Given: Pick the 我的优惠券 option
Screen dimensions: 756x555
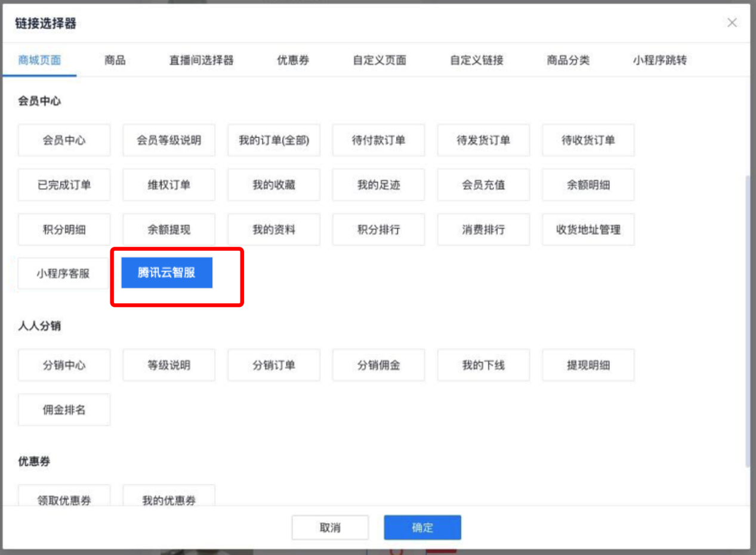Looking at the screenshot, I should (169, 496).
